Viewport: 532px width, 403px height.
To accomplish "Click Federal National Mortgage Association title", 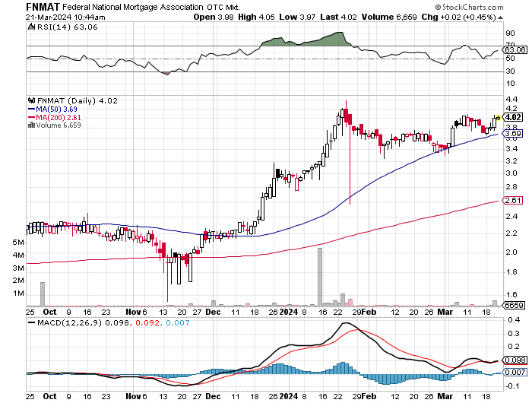I will coord(133,7).
